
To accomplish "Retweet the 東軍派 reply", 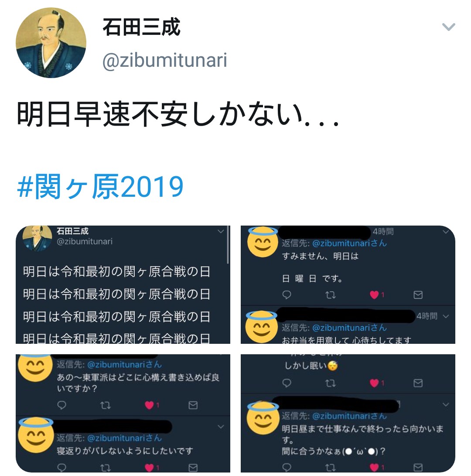I will (106, 405).
